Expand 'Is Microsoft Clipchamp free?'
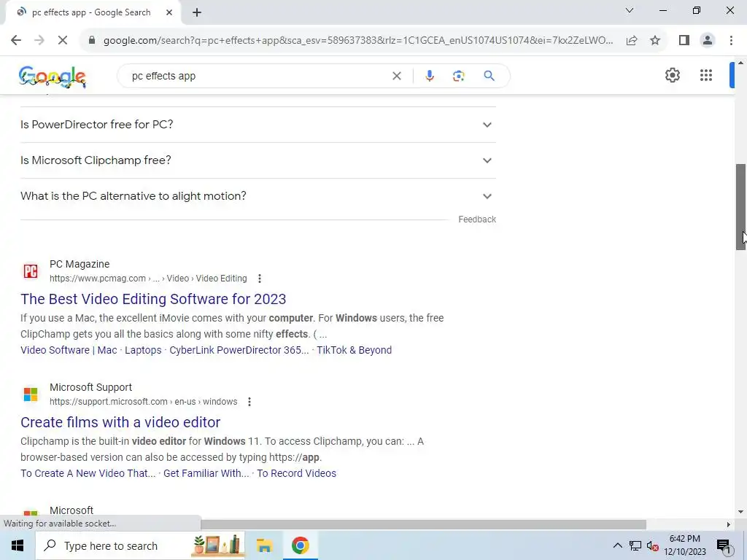 (258, 160)
